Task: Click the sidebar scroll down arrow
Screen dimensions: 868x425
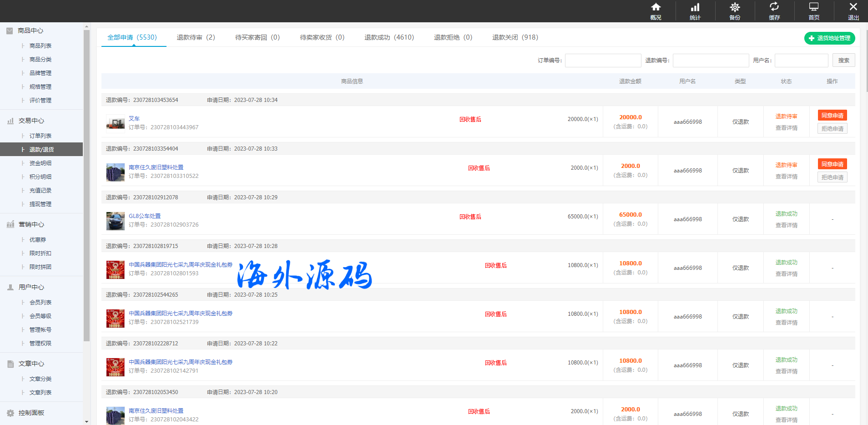Action: coord(86,422)
